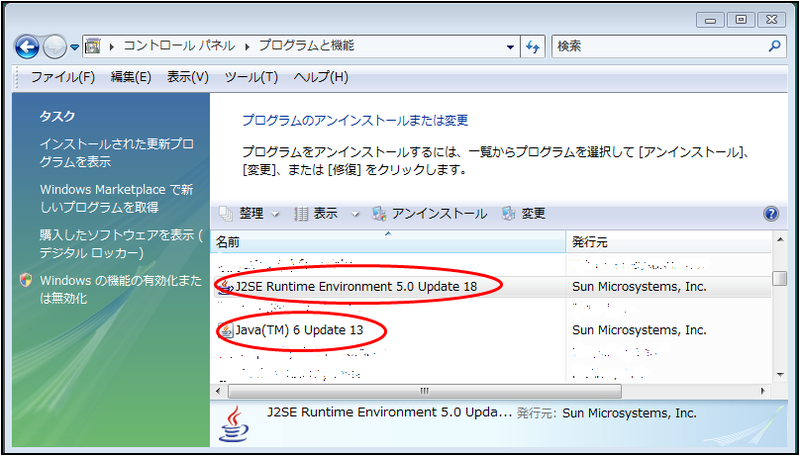Click プログラムと機能 in the address path
Screen dimensions: 800x456
coord(306,46)
